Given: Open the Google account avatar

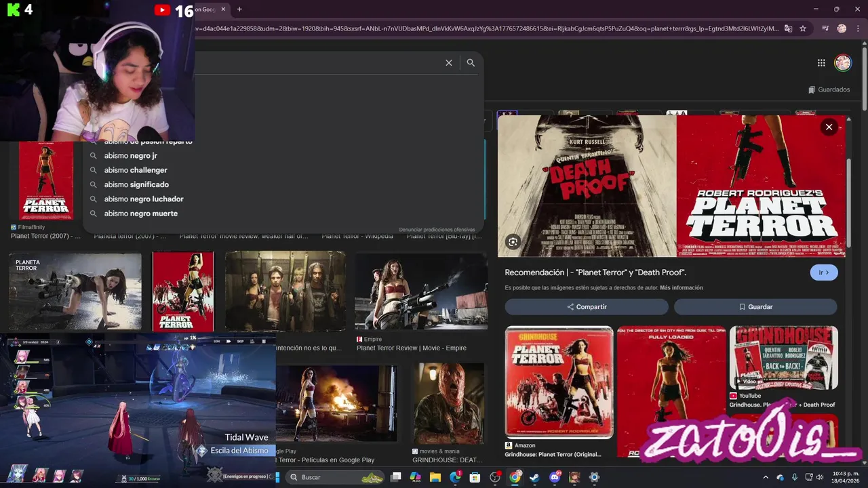Looking at the screenshot, I should click(x=842, y=62).
